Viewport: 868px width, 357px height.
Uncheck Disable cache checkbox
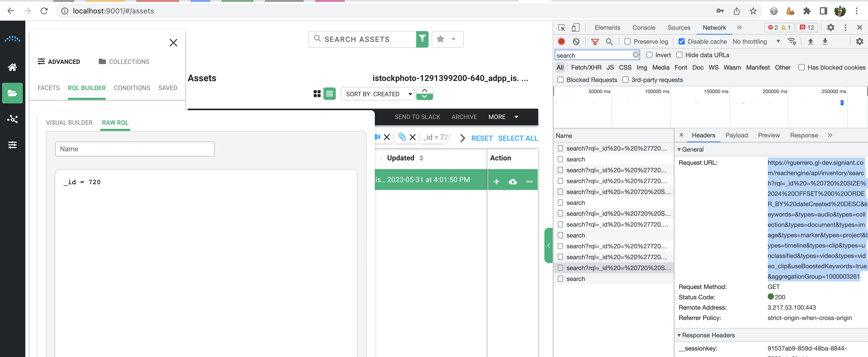(x=681, y=41)
